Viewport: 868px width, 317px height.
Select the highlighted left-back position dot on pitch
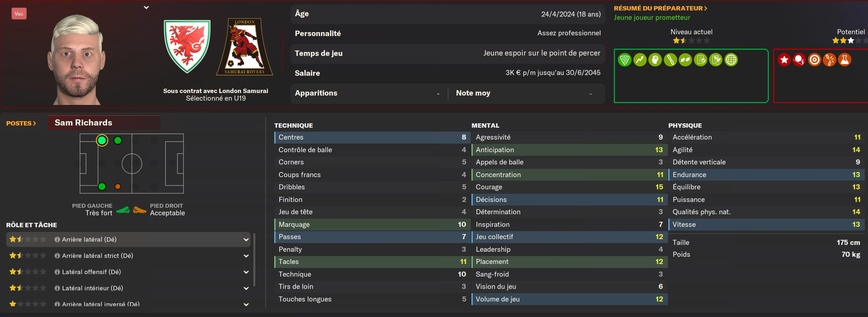102,140
